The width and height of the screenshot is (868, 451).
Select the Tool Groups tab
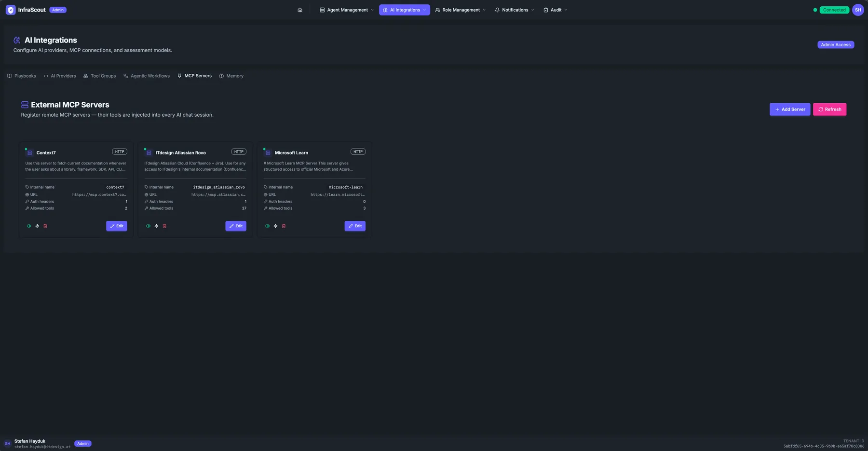pyautogui.click(x=100, y=76)
